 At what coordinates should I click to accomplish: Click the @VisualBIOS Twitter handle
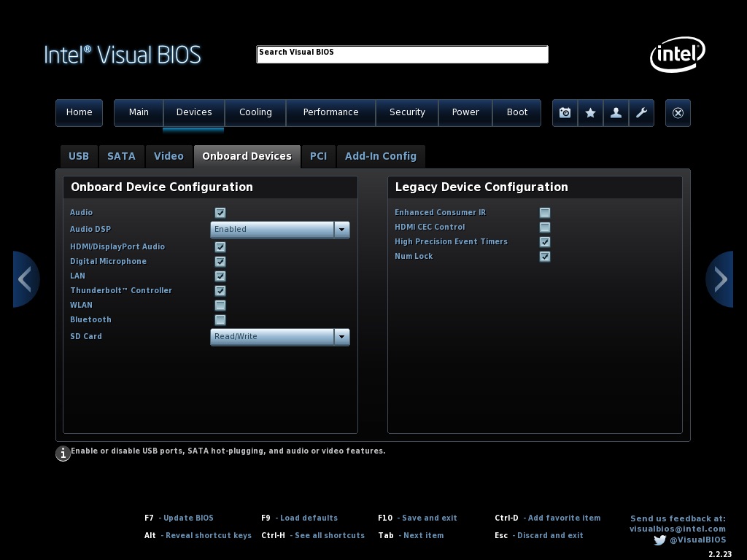[698, 540]
